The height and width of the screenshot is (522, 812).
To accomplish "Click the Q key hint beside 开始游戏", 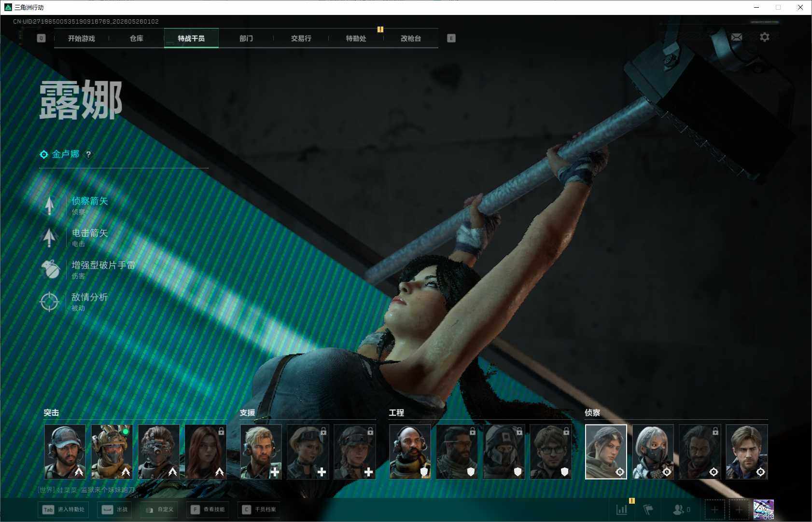I will (41, 38).
